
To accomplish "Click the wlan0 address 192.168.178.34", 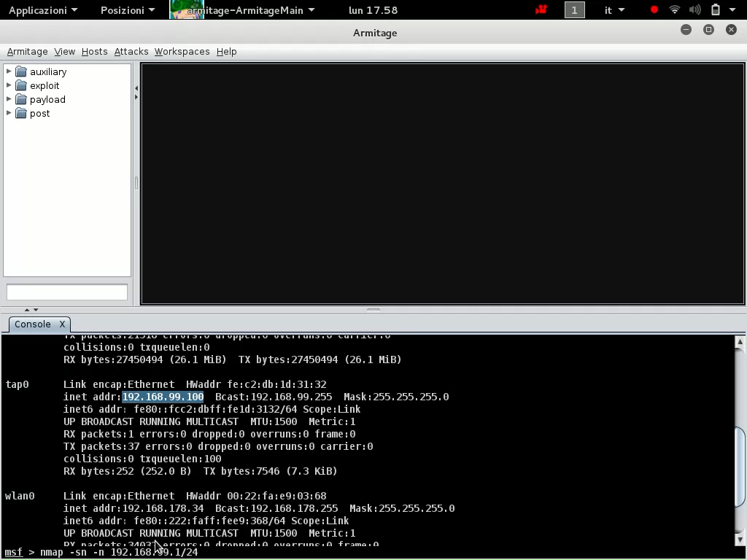I will click(163, 508).
